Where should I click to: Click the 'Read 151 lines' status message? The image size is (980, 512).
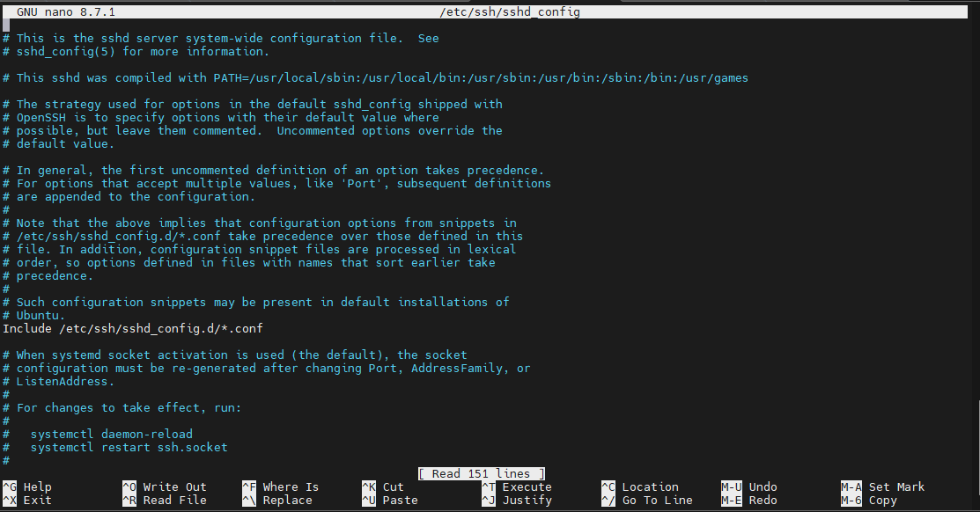482,474
